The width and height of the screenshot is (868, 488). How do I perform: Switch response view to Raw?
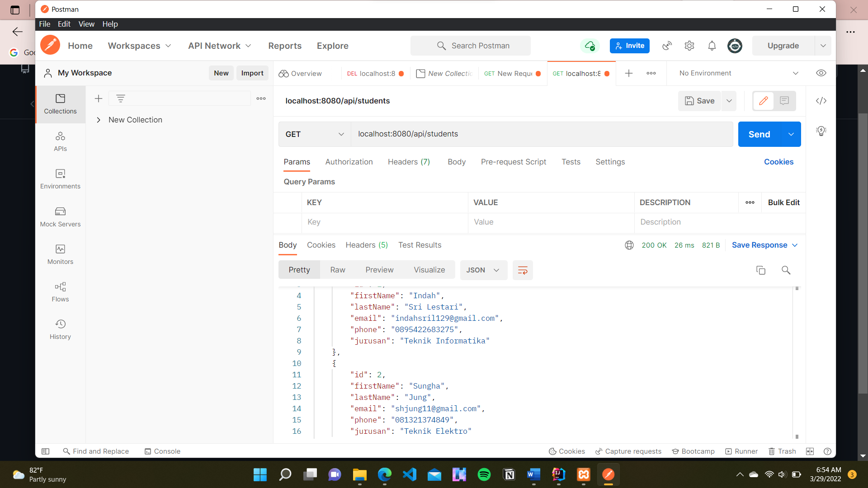coord(337,270)
